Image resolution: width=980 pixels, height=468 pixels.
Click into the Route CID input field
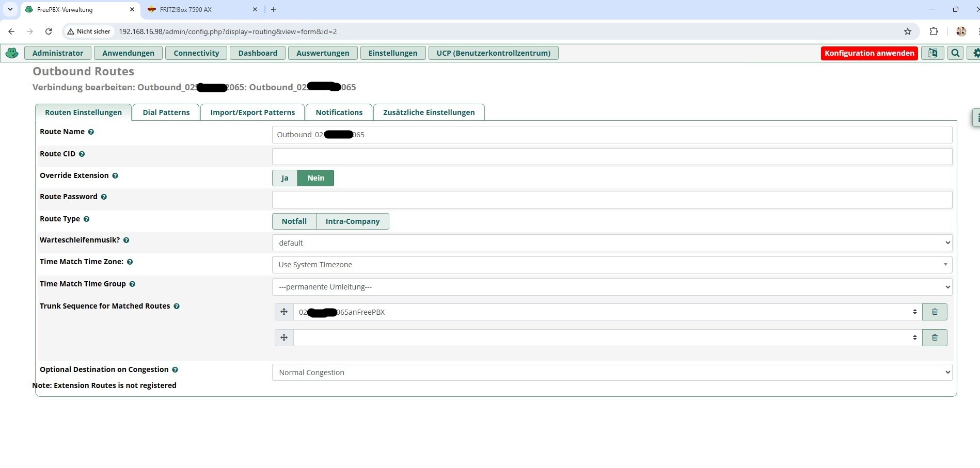coord(611,156)
